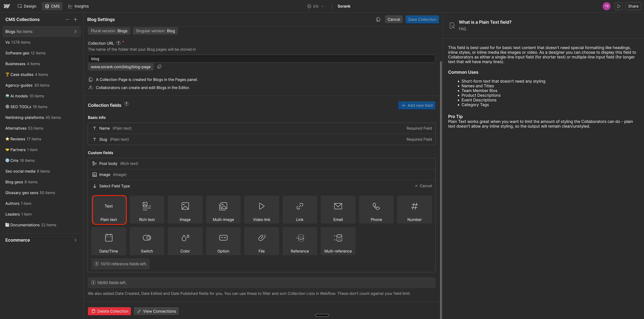
Task: Select the Case studies collection
Action: (x=41, y=75)
